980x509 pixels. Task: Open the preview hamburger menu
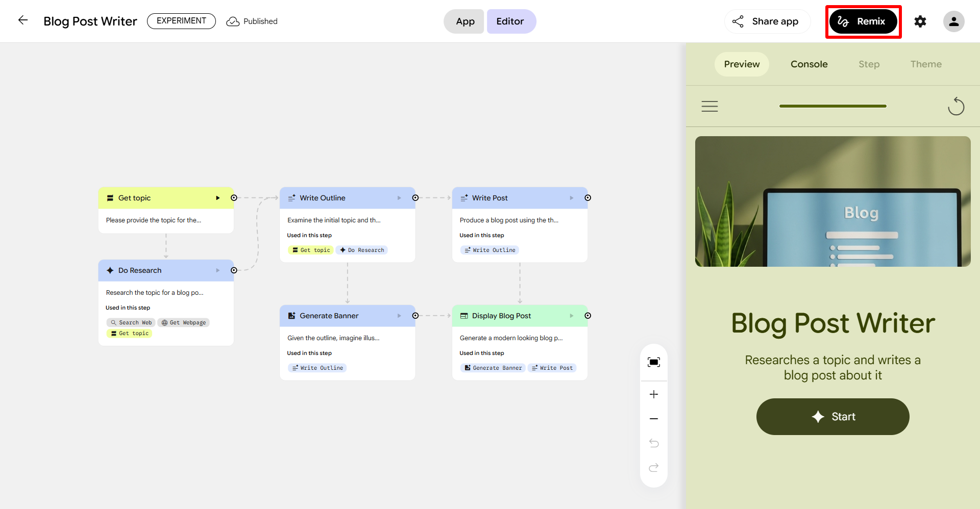[x=709, y=106]
